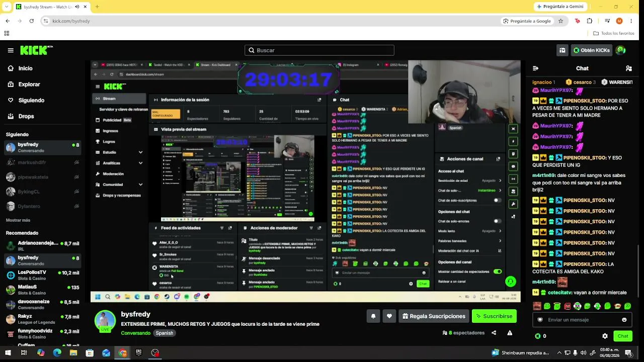Image resolution: width=644 pixels, height=362 pixels.
Task: Bookmark the page with the star icon
Action: click(560, 21)
